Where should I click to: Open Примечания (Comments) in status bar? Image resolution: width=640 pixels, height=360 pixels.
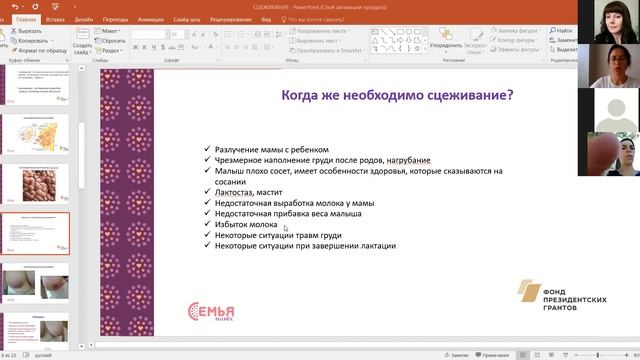point(492,355)
